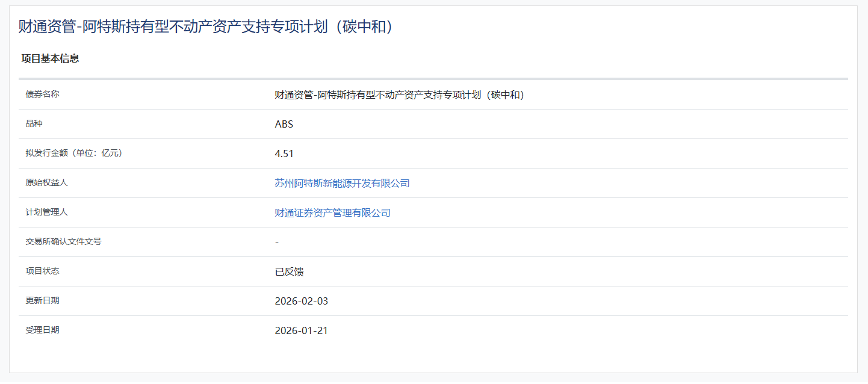Open the 财通证券资产管理有限公司 link

pyautogui.click(x=332, y=212)
